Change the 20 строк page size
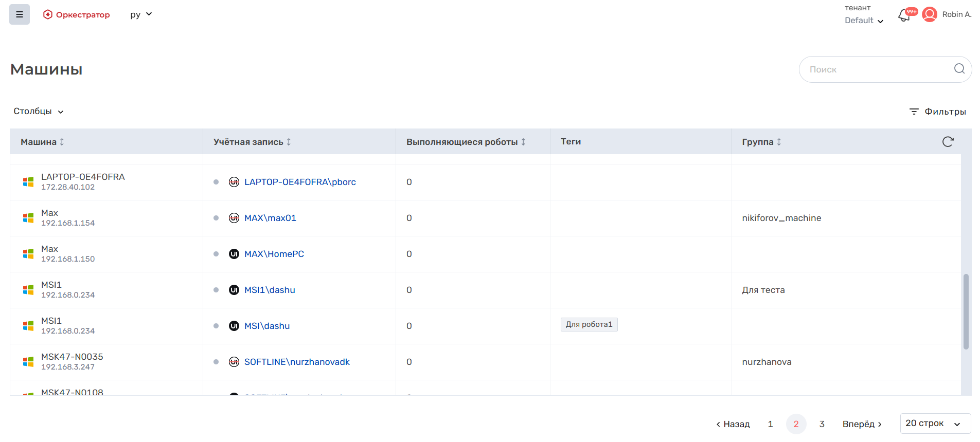The width and height of the screenshot is (980, 442). tap(935, 423)
